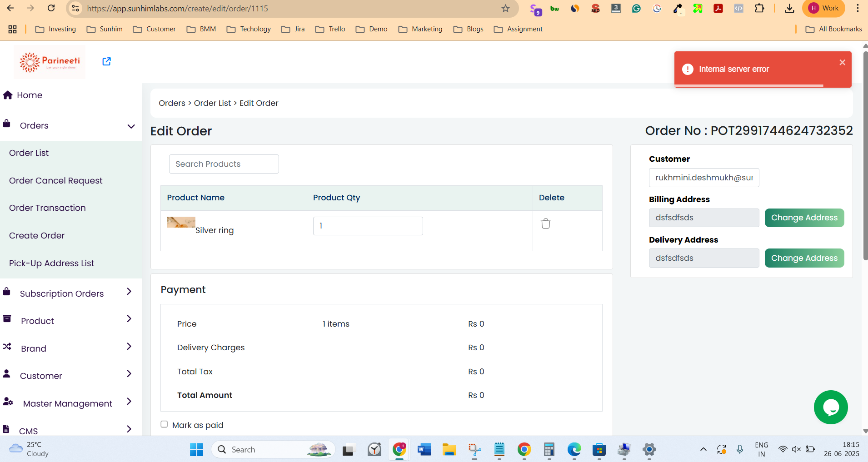Screen dimensions: 868x462
Task: Click Silver ring product thumbnail
Action: pos(181,222)
